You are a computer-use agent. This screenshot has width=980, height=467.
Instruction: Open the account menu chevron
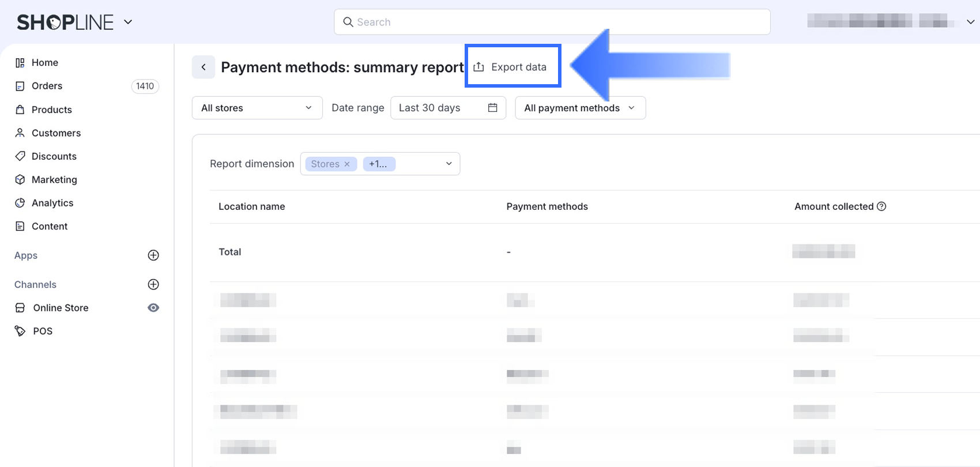click(970, 22)
